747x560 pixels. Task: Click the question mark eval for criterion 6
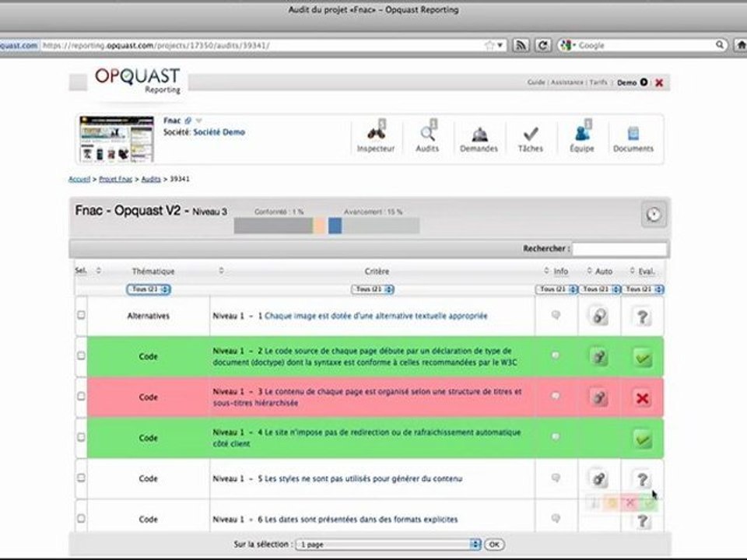[x=642, y=520]
